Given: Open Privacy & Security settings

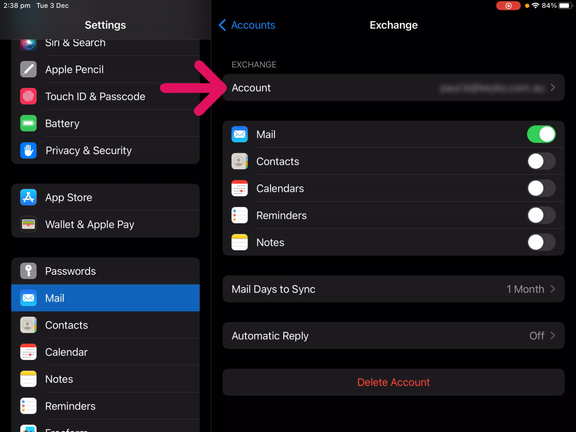Looking at the screenshot, I should click(x=105, y=150).
